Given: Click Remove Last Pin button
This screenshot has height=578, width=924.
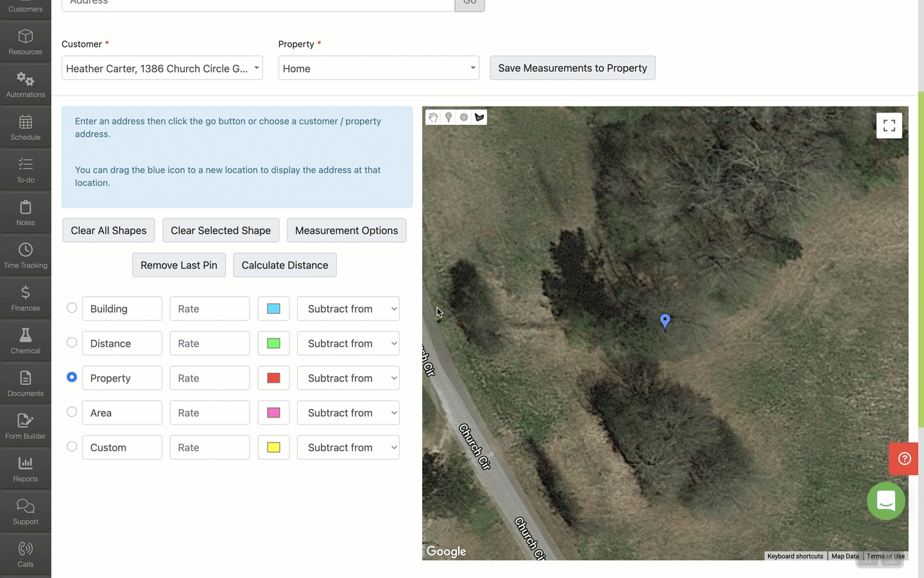Looking at the screenshot, I should (x=179, y=265).
